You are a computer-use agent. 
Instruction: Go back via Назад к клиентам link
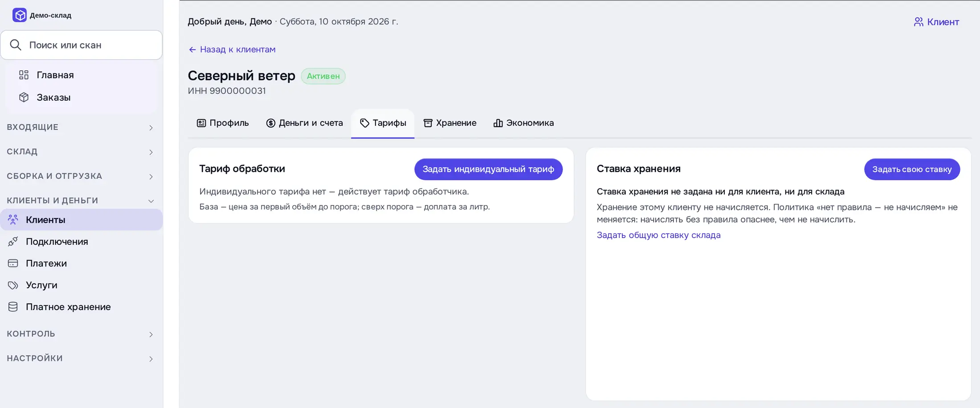click(232, 49)
